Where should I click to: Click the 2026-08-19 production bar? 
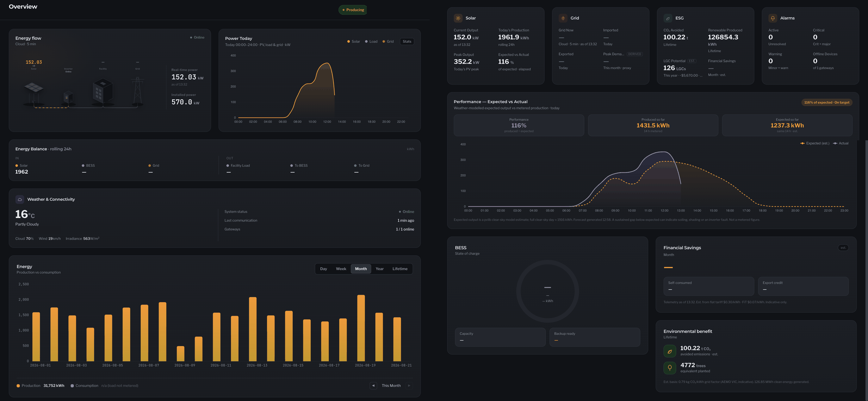361,328
